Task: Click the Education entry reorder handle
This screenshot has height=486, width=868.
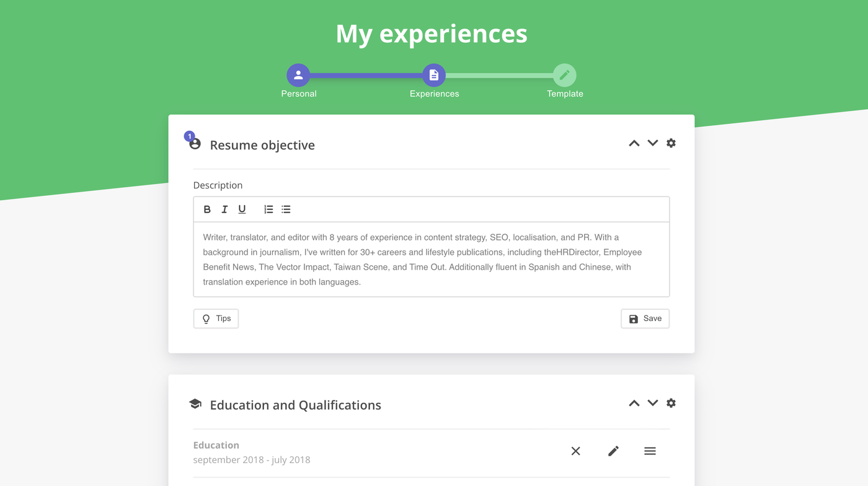Action: click(650, 451)
